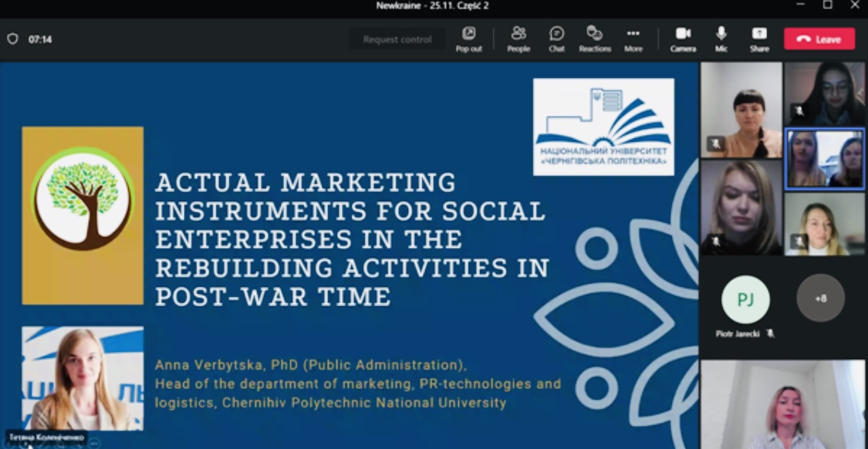Click the shield security icon

point(12,39)
